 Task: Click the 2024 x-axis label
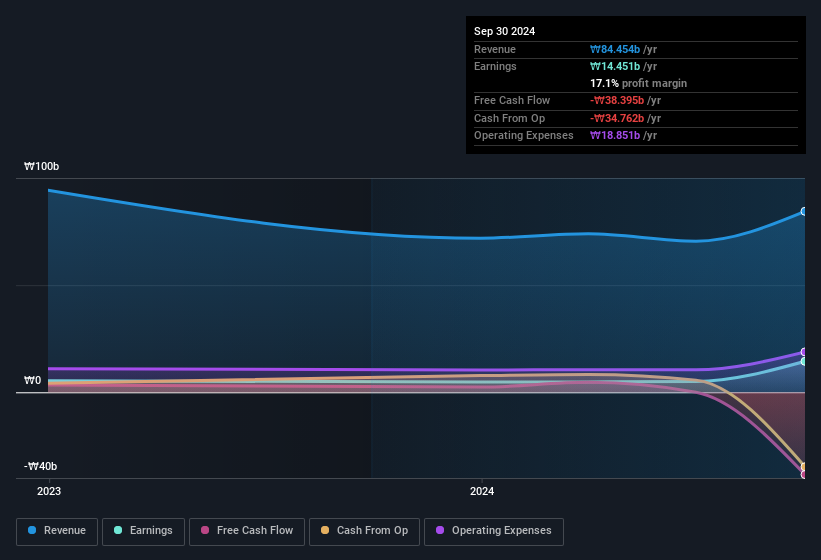coord(482,491)
